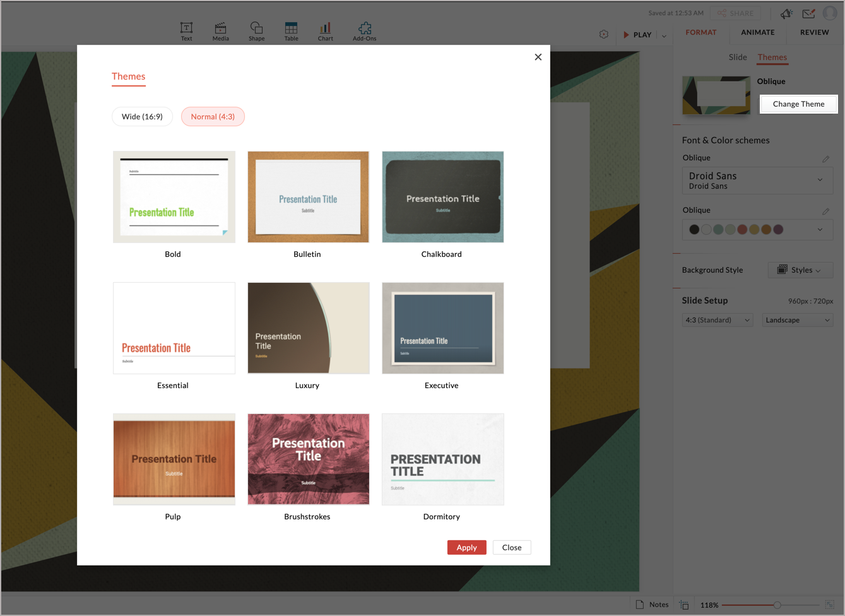Viewport: 845px width, 616px height.
Task: Open the Landscape orientation dropdown
Action: point(798,320)
